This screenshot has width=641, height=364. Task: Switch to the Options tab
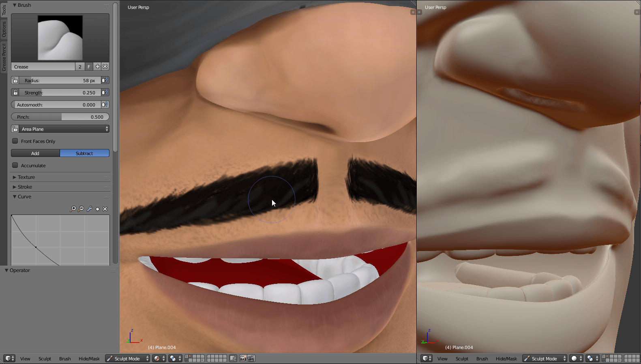(x=4, y=29)
